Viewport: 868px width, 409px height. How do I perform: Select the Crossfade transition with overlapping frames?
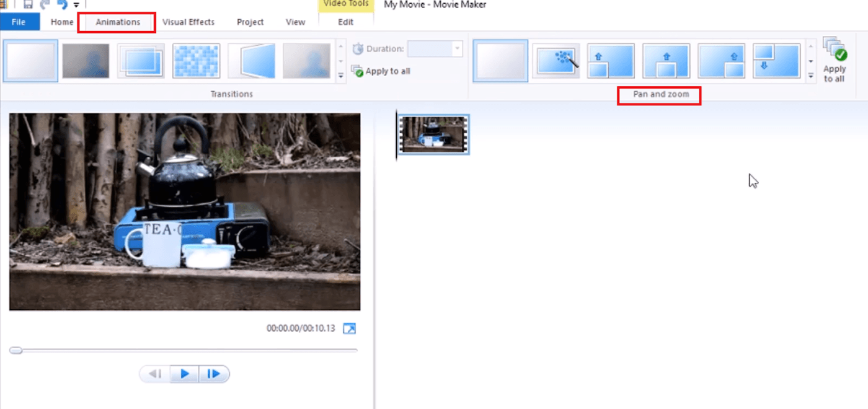pos(141,60)
